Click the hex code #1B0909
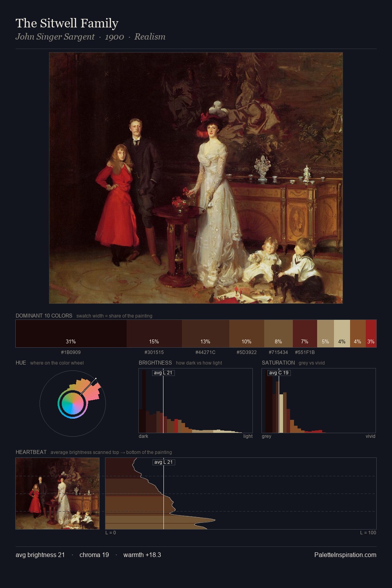392x588 pixels. point(71,352)
